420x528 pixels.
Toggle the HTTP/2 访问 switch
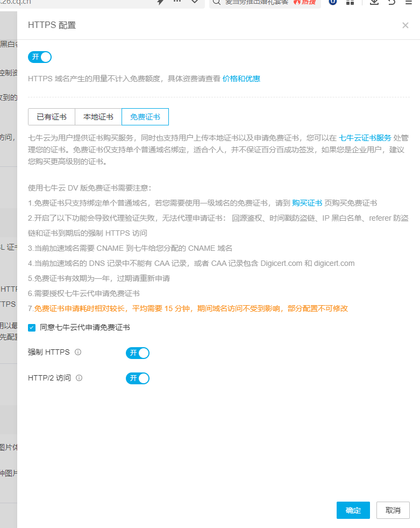tap(137, 378)
